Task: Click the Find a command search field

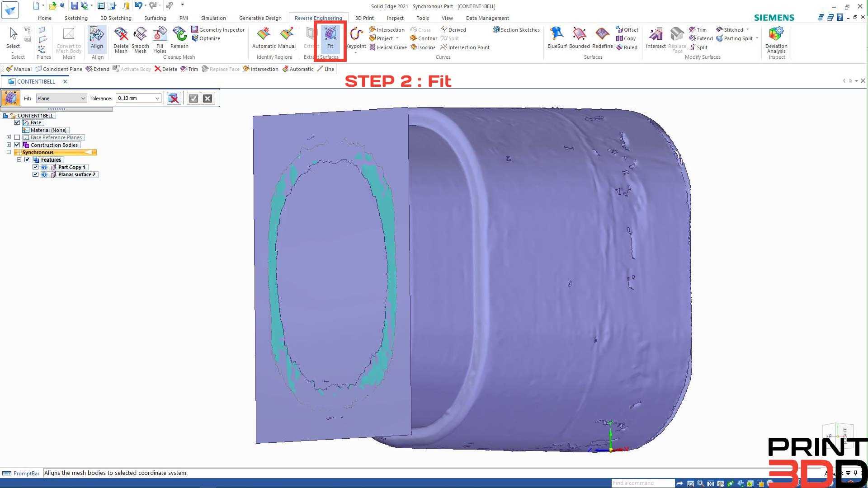Action: (x=642, y=483)
